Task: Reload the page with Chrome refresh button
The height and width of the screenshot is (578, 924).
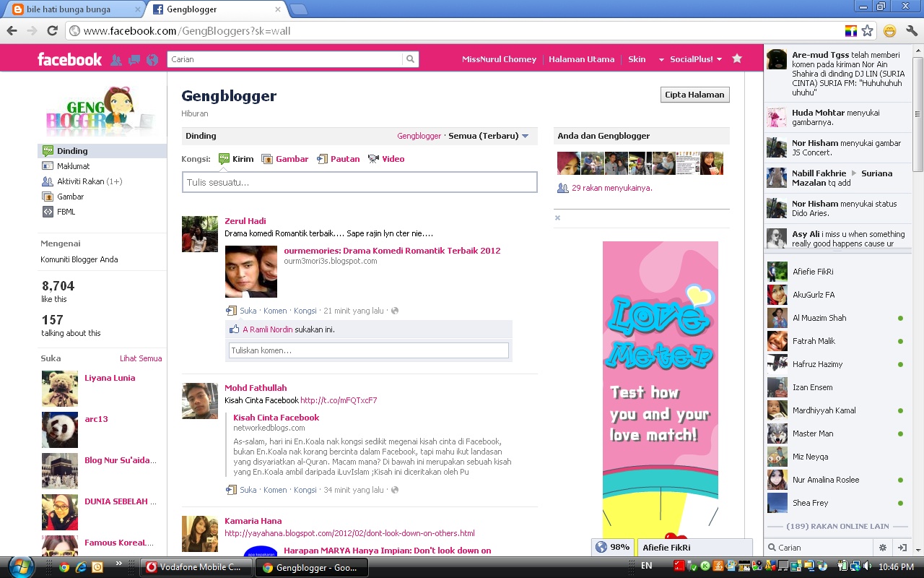Action: point(52,31)
